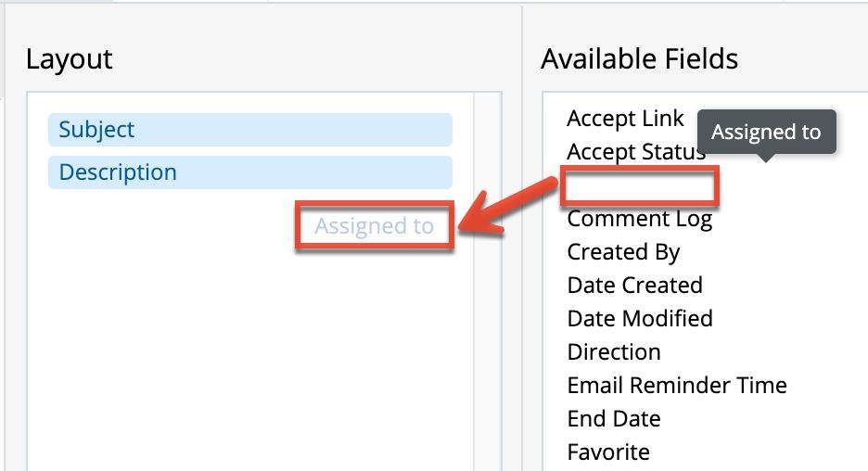Select the End Date field
This screenshot has height=471, width=868.
[x=614, y=419]
